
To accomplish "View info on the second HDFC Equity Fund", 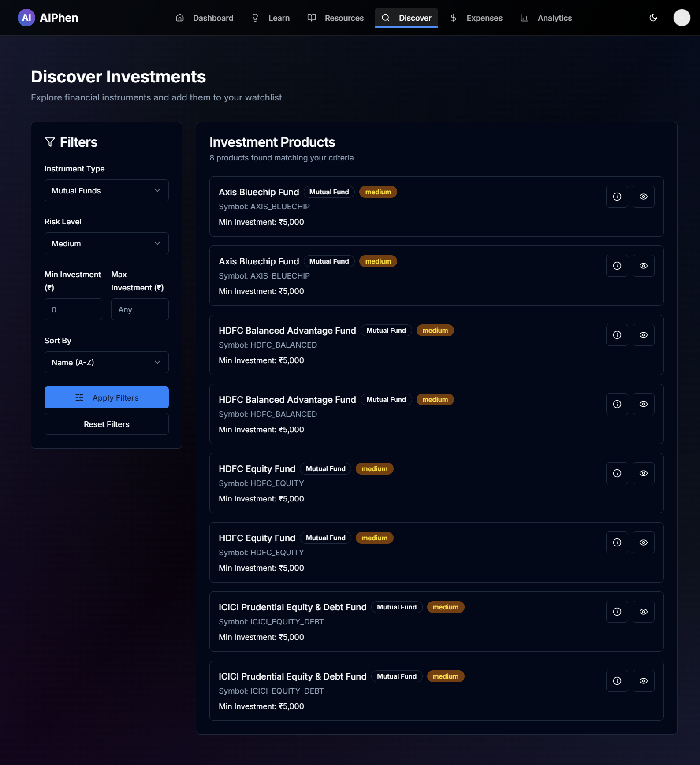I will coord(617,542).
